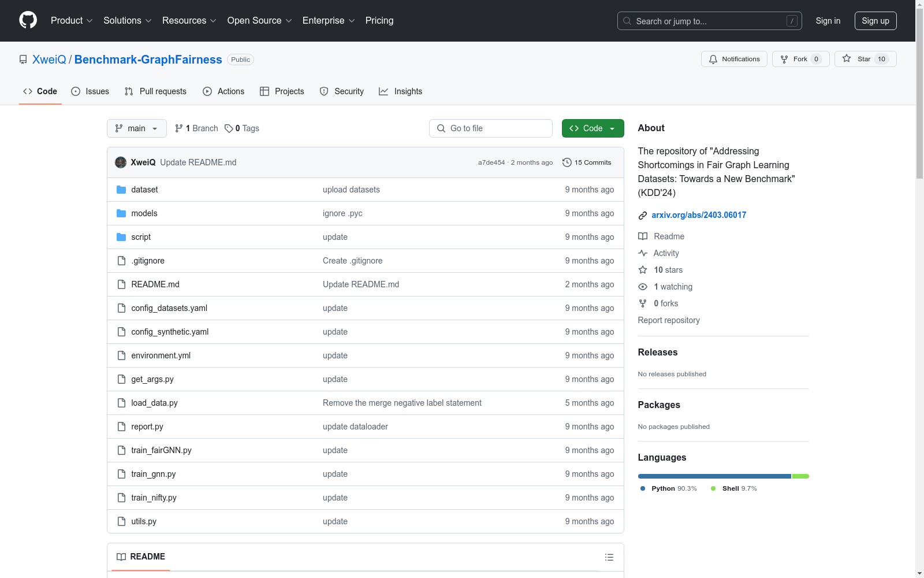Open commit 'Remove the merge negative label statement'
Image resolution: width=924 pixels, height=578 pixels.
tap(402, 403)
